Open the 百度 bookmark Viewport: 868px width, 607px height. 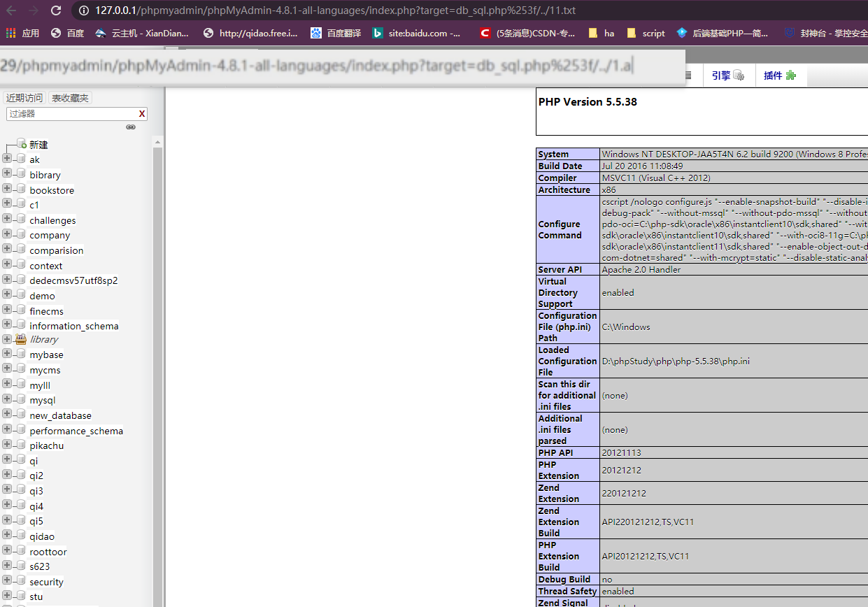click(68, 33)
